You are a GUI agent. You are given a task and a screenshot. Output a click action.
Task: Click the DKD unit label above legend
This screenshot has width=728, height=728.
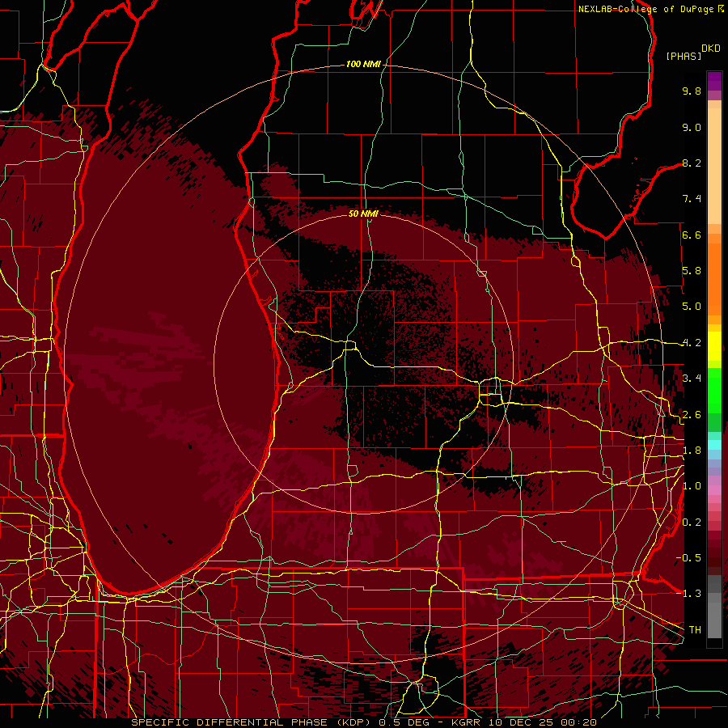click(710, 49)
